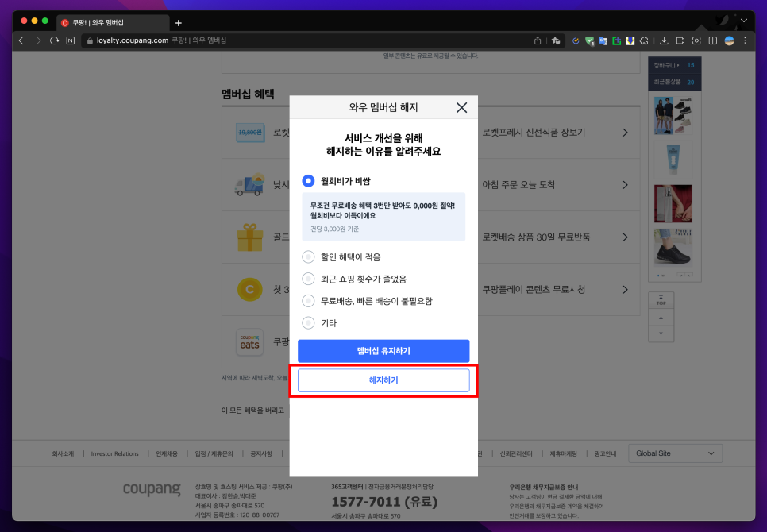Select the 쿠팡! | 와우 멤버십 tab
The height and width of the screenshot is (532, 767).
click(x=114, y=22)
